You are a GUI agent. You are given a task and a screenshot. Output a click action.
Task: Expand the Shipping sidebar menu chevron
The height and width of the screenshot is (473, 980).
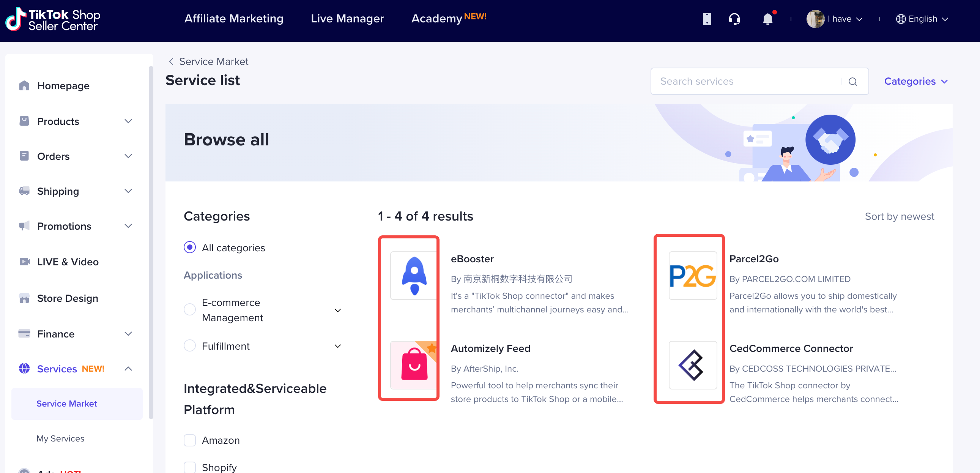coord(128,191)
